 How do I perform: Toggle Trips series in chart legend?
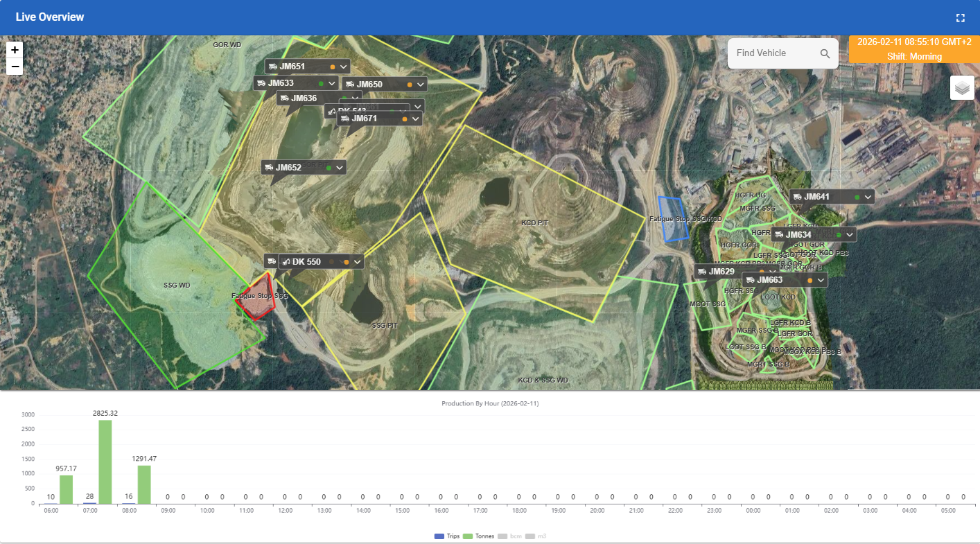447,536
